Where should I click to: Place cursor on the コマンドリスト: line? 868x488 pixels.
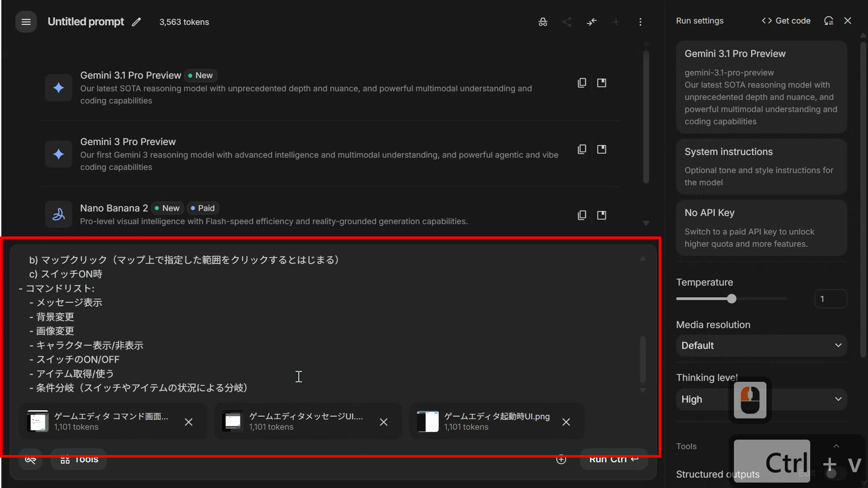click(x=60, y=288)
